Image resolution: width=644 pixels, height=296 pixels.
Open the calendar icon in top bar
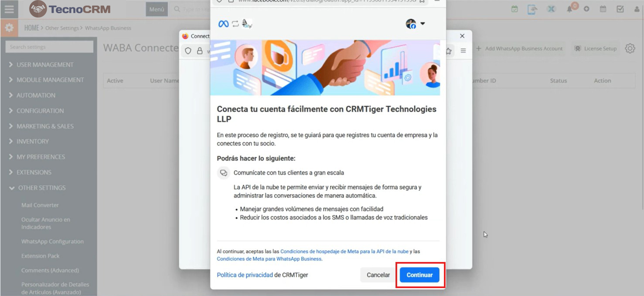[603, 9]
